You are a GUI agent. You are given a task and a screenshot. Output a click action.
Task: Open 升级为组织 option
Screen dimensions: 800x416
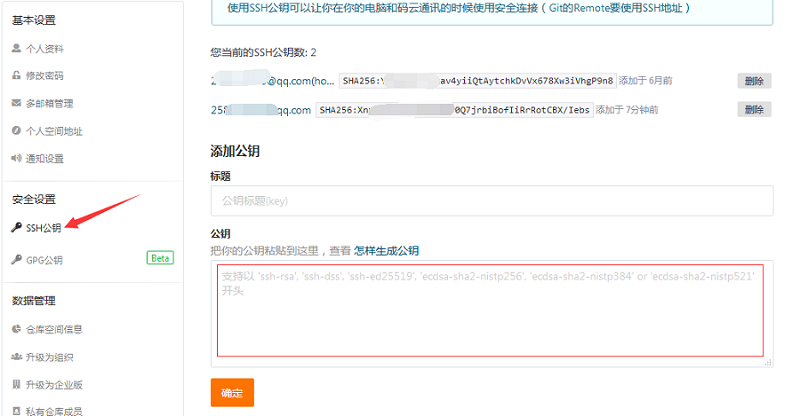(x=49, y=357)
